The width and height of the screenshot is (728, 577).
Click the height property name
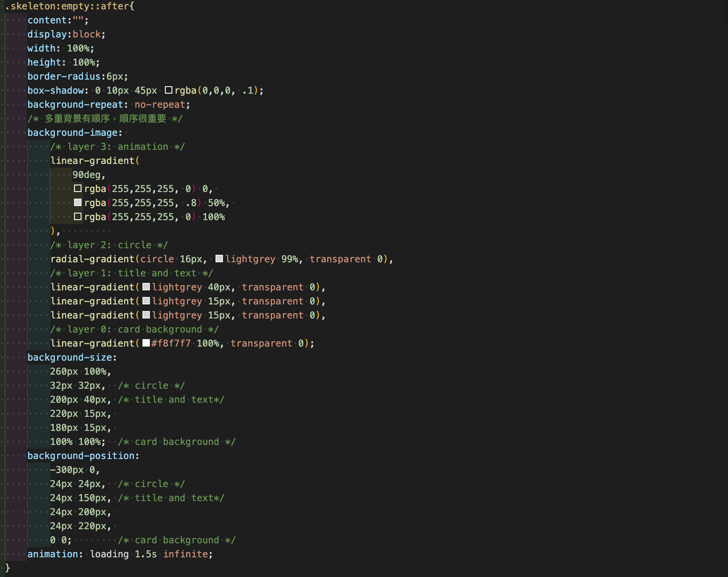(44, 62)
